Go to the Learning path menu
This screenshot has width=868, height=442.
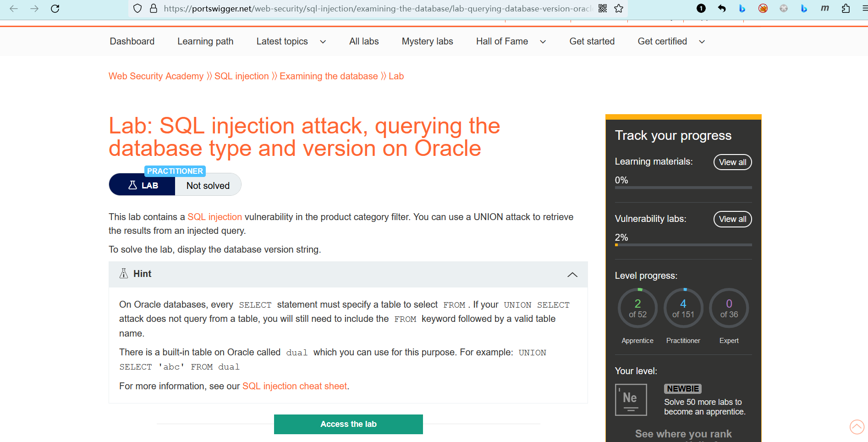[205, 41]
